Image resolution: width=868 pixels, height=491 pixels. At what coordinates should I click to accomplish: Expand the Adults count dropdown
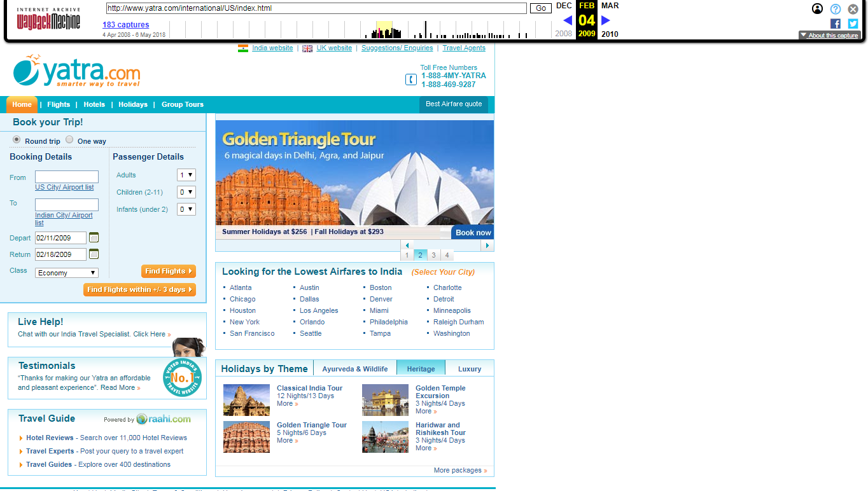[186, 175]
